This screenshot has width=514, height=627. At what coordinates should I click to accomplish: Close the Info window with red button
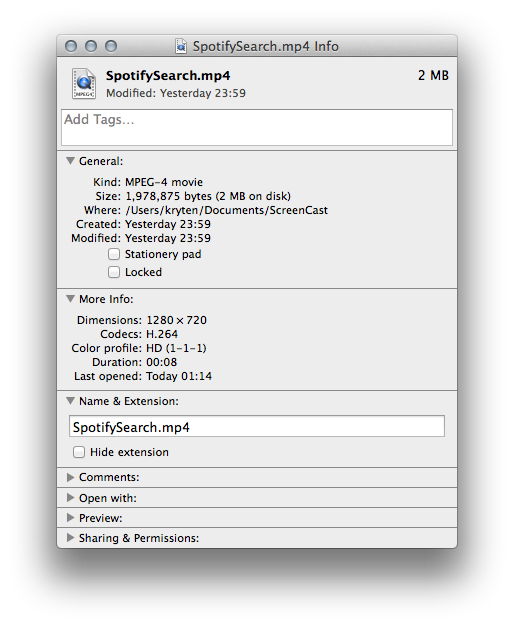71,46
